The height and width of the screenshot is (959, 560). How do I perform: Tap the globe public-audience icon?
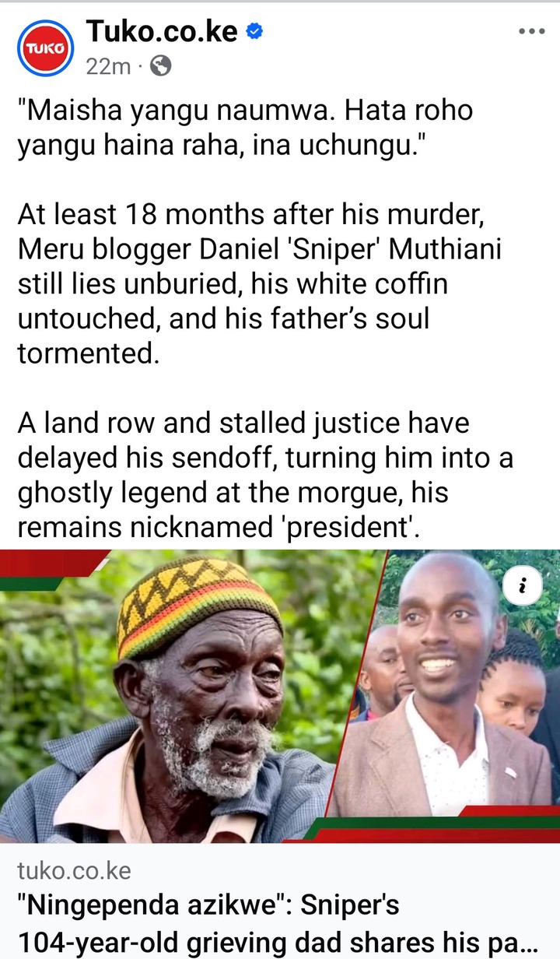(159, 67)
